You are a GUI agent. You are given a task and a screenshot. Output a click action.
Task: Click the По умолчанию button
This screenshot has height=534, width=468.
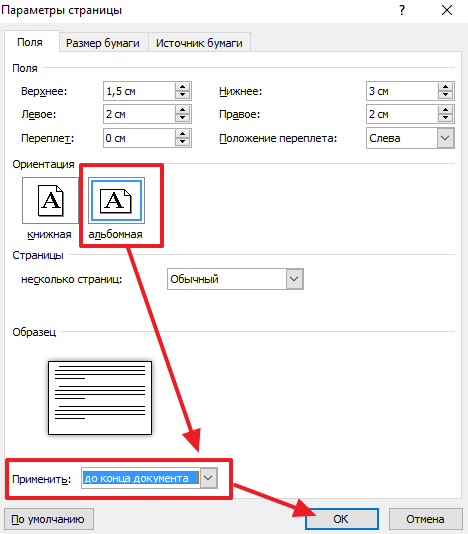[48, 519]
